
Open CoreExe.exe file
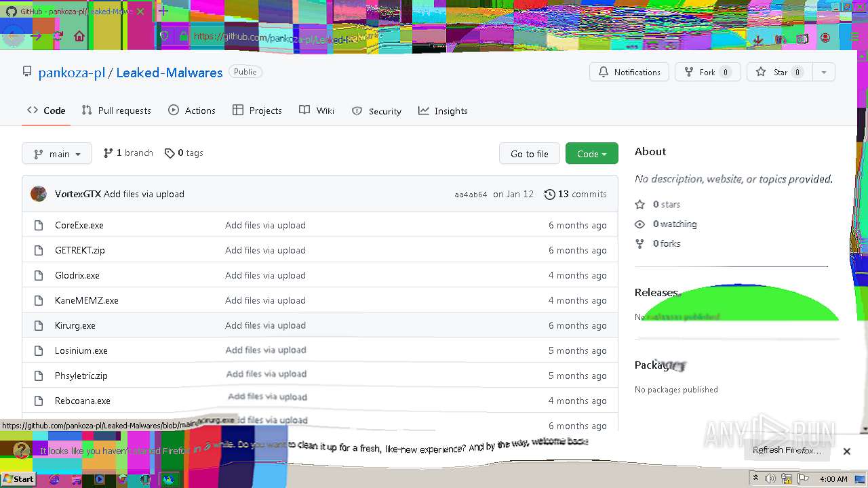[x=79, y=225]
